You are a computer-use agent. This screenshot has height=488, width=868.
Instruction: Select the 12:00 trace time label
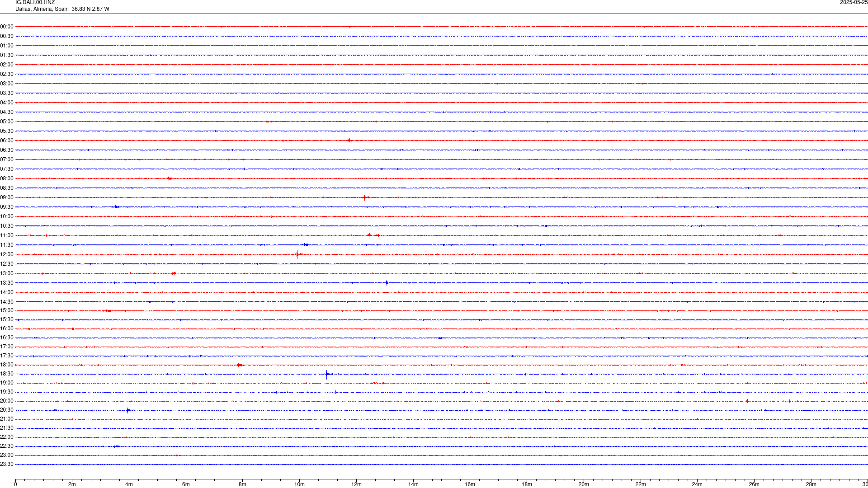7,254
